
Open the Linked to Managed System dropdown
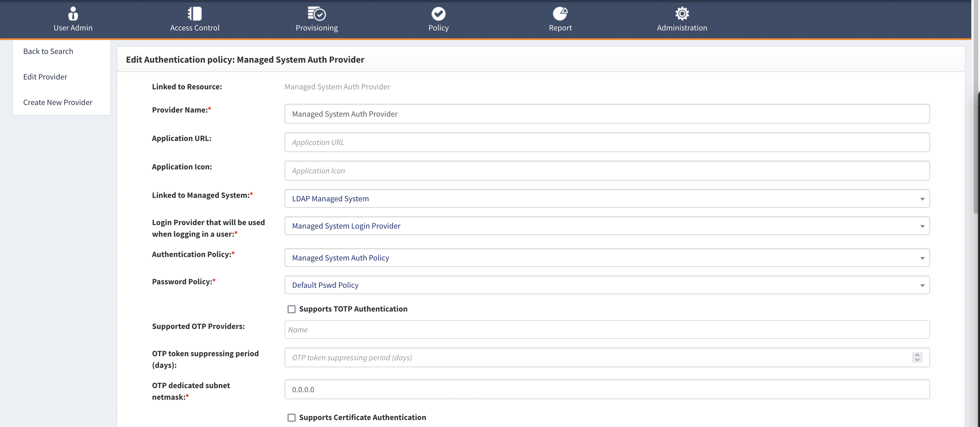(607, 198)
